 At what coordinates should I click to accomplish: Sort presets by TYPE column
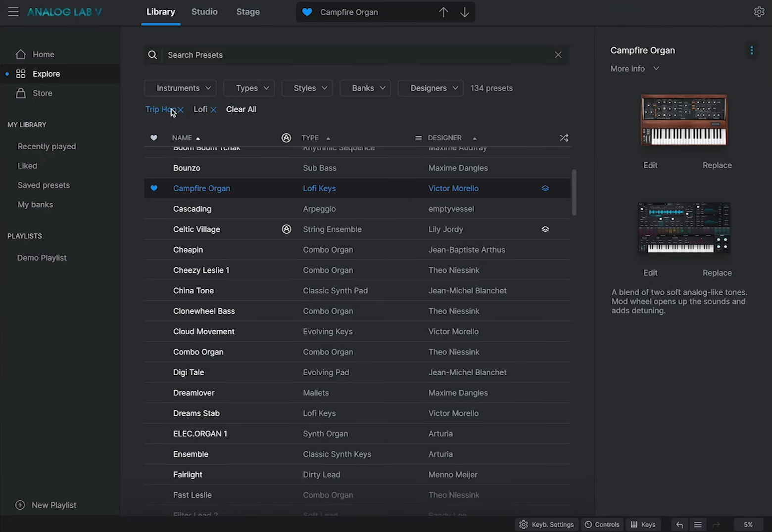pyautogui.click(x=316, y=138)
